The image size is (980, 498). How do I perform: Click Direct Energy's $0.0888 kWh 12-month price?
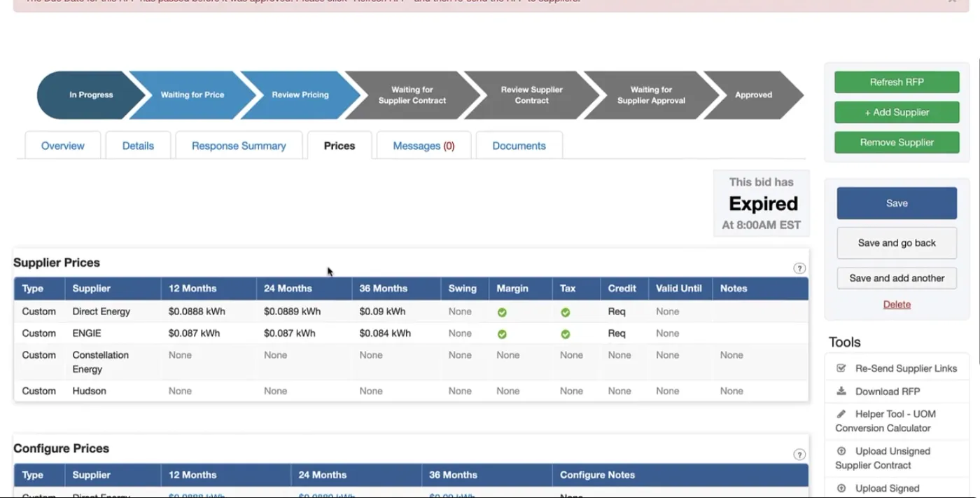coord(197,312)
